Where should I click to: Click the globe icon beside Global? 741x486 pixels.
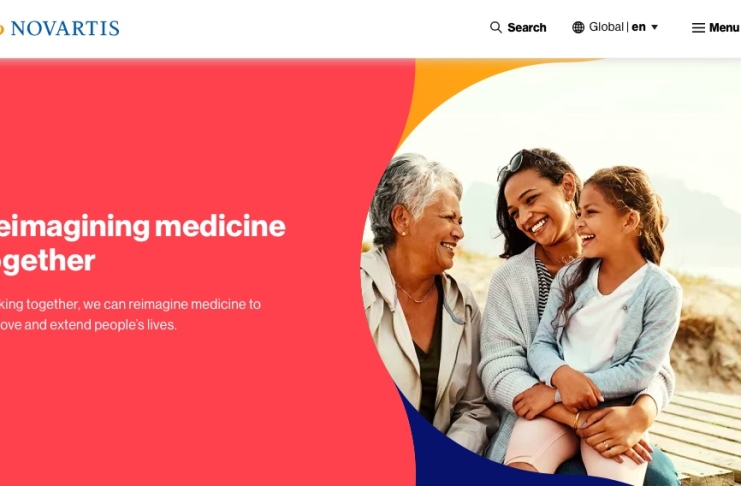tap(578, 27)
